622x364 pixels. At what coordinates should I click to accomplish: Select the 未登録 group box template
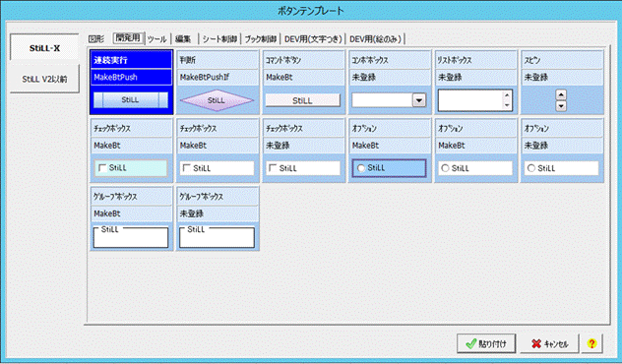coord(217,237)
